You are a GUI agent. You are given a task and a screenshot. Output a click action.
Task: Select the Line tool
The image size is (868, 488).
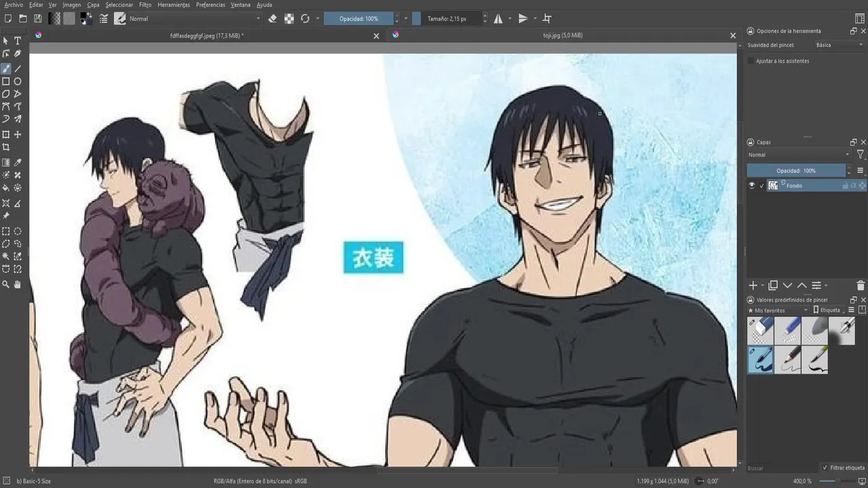tap(18, 68)
